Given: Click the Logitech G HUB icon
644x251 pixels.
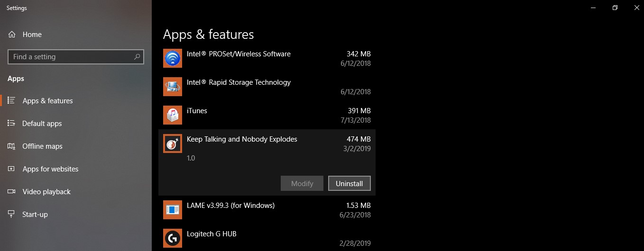Looking at the screenshot, I should tap(173, 238).
